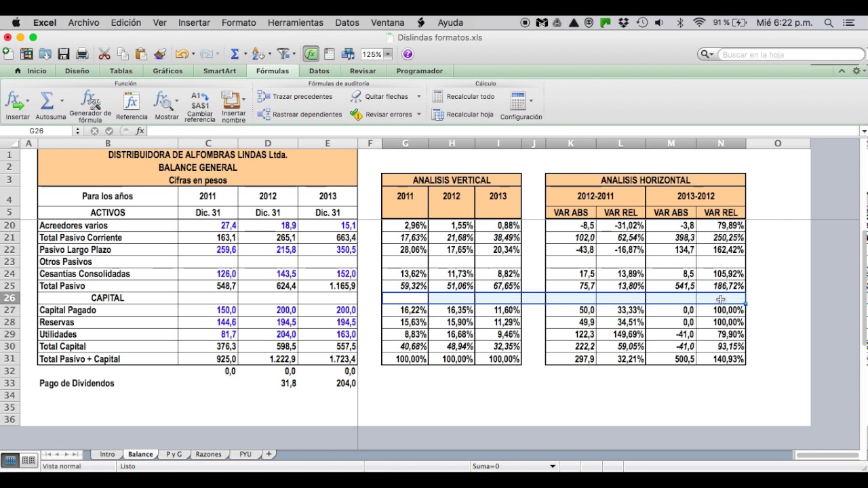
Task: Add a new sheet with the plus tab
Action: [269, 454]
